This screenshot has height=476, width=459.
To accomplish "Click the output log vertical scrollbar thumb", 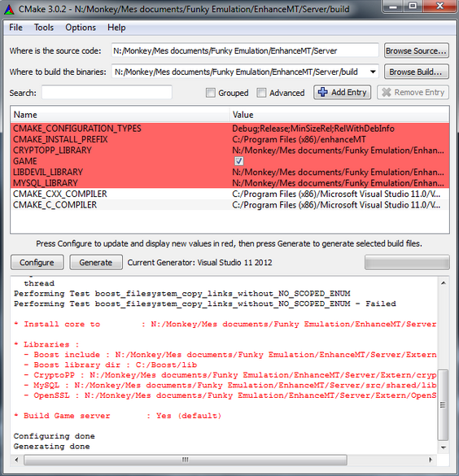I will (x=444, y=404).
